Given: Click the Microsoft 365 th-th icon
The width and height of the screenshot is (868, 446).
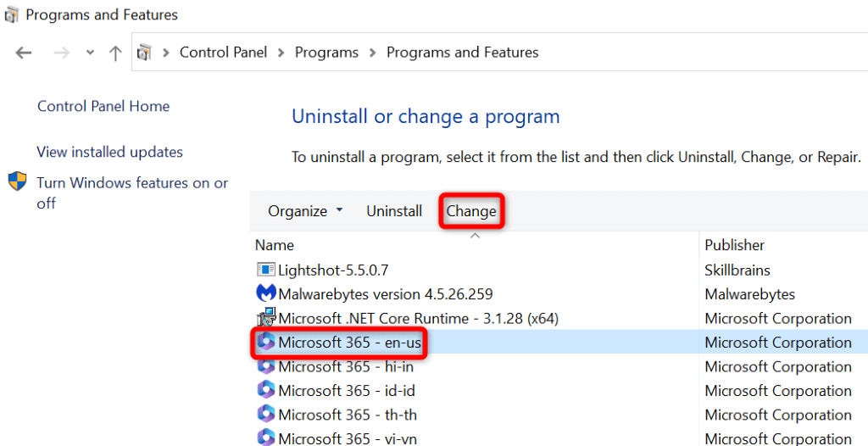Looking at the screenshot, I should point(265,415).
